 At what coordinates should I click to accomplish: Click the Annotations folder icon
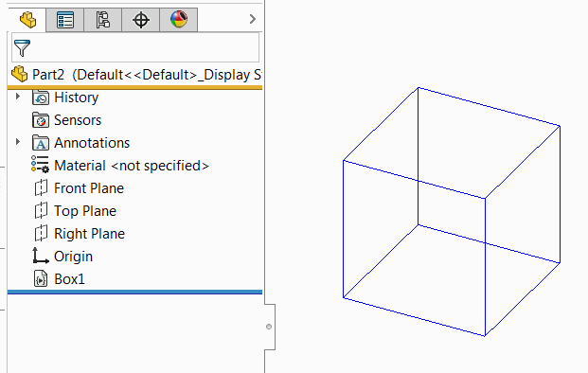tap(41, 143)
